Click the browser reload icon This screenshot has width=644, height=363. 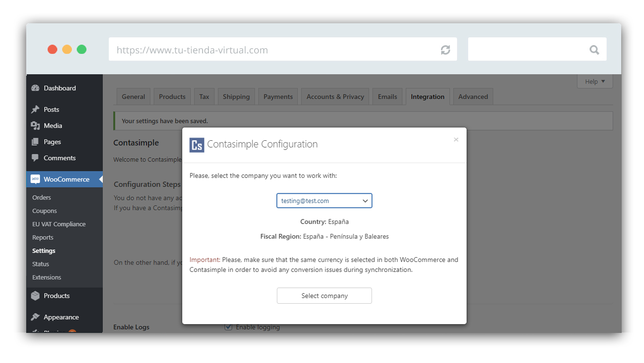[x=445, y=49]
